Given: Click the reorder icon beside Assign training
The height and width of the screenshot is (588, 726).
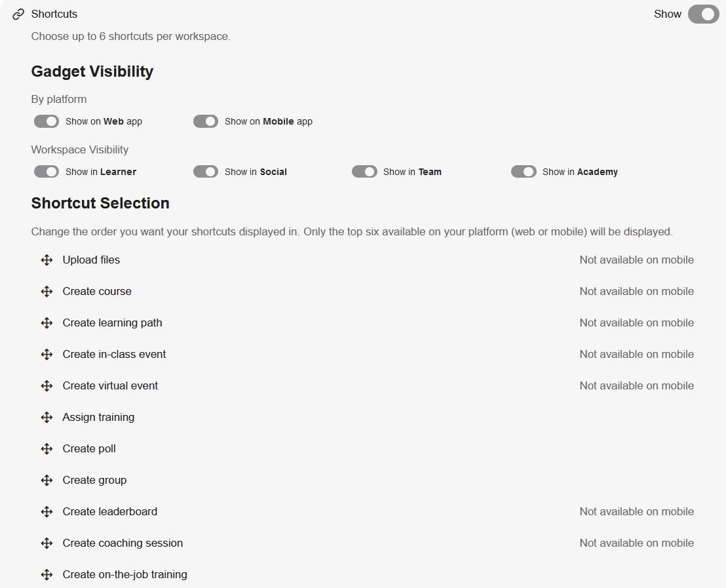Looking at the screenshot, I should point(47,418).
